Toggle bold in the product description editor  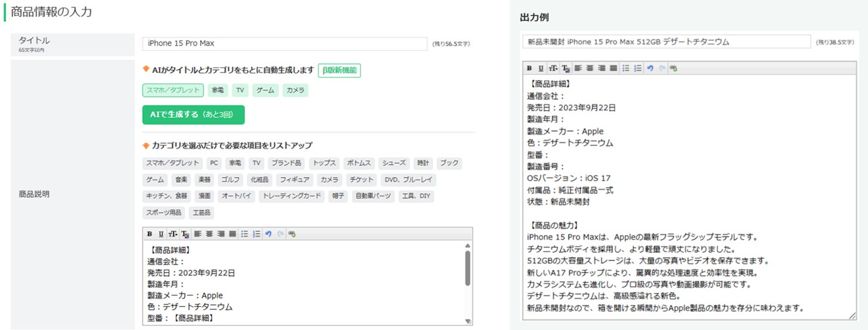tap(149, 234)
